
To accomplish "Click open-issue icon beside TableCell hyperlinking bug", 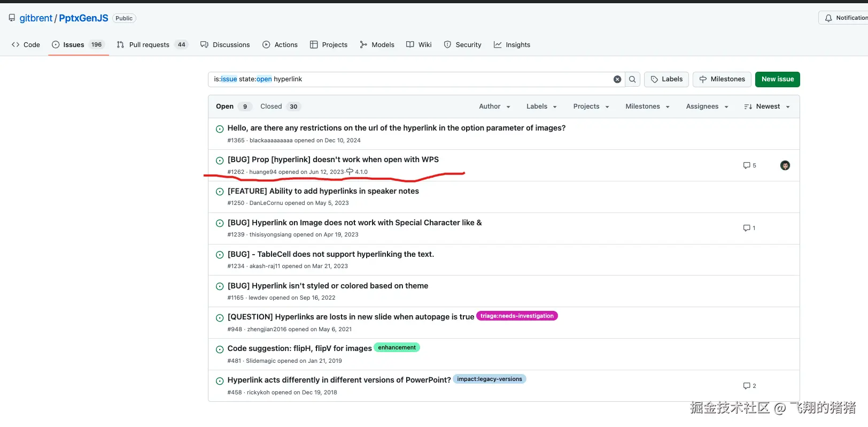I will coord(220,255).
